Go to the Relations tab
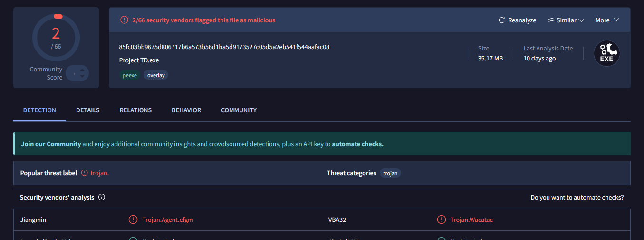This screenshot has width=644, height=240. pyautogui.click(x=135, y=110)
